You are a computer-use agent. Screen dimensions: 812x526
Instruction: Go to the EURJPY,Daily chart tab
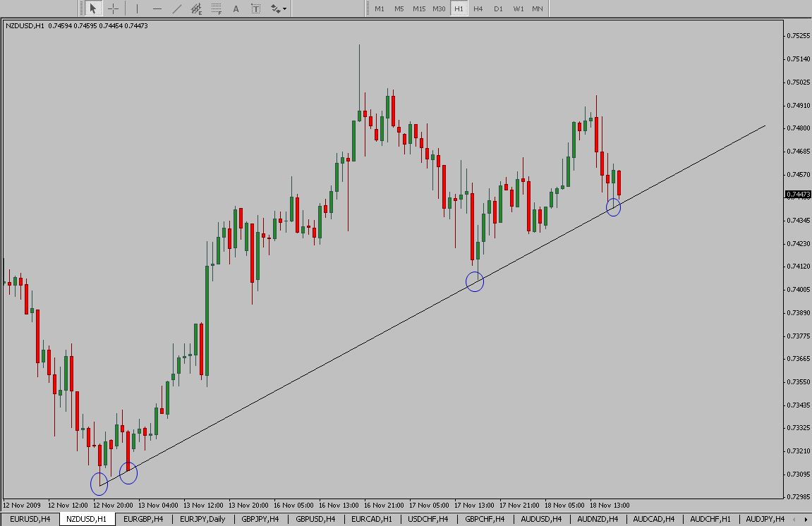[x=202, y=519]
